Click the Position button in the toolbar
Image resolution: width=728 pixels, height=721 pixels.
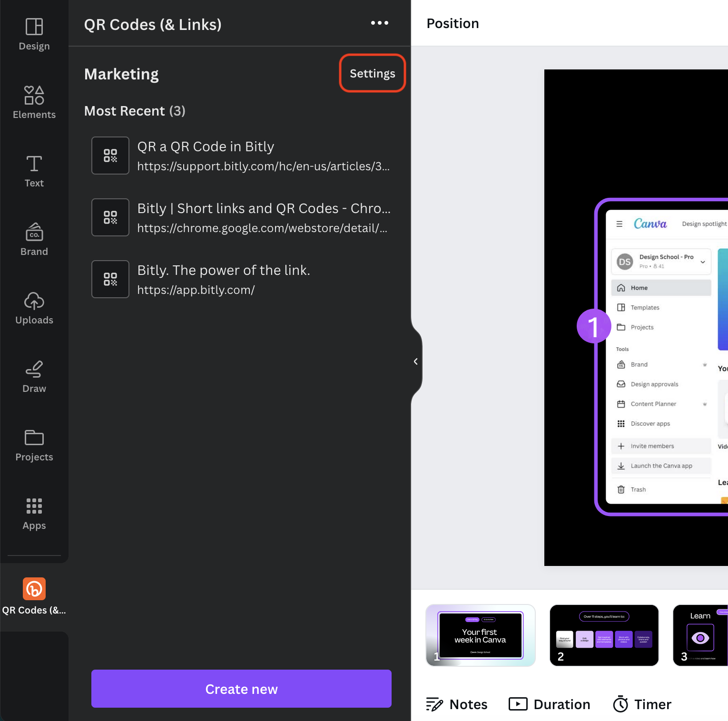pyautogui.click(x=453, y=23)
